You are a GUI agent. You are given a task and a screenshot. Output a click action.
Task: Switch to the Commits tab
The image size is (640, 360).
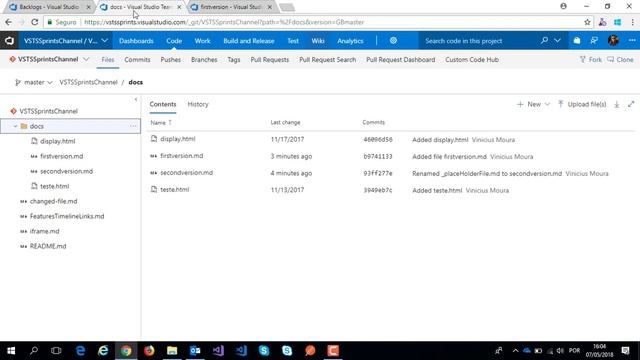click(137, 60)
